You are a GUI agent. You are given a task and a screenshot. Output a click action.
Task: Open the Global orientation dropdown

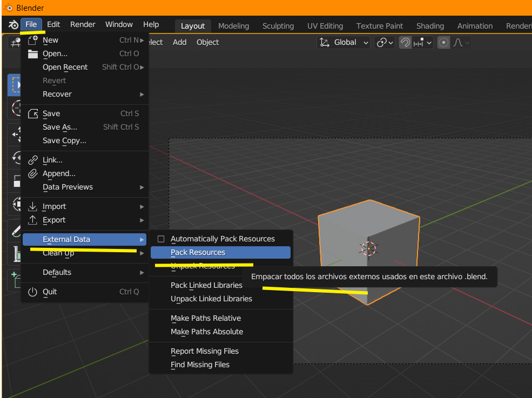click(344, 43)
